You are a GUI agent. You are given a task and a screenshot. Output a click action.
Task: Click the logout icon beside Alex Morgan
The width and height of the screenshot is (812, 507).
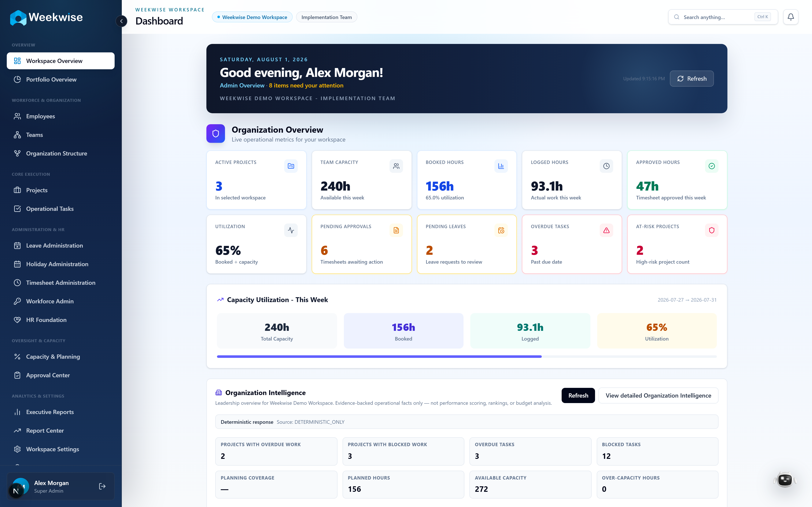(102, 486)
